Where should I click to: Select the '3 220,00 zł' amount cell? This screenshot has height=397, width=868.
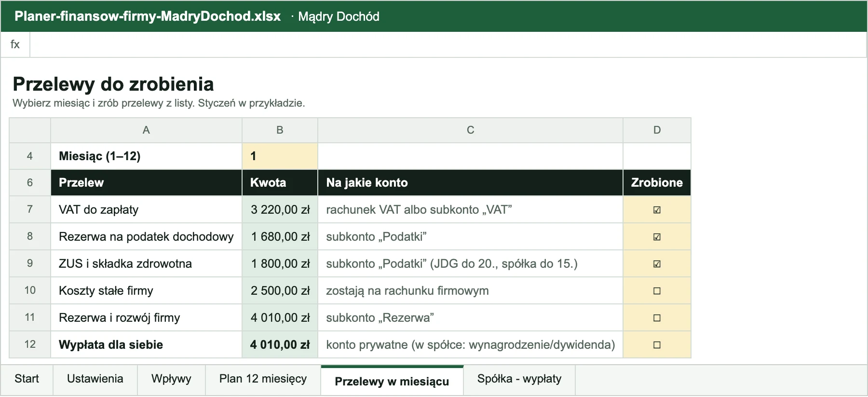coord(280,209)
